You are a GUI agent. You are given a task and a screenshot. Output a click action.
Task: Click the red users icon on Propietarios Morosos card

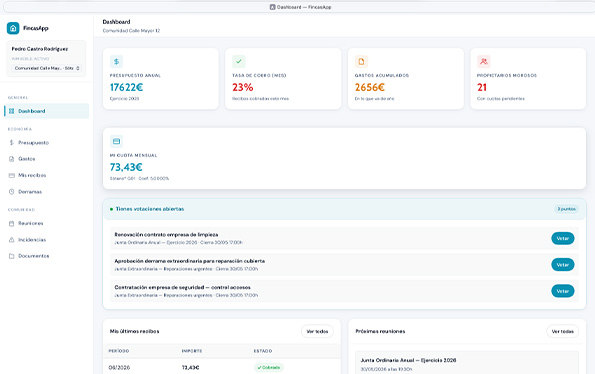[x=483, y=61]
